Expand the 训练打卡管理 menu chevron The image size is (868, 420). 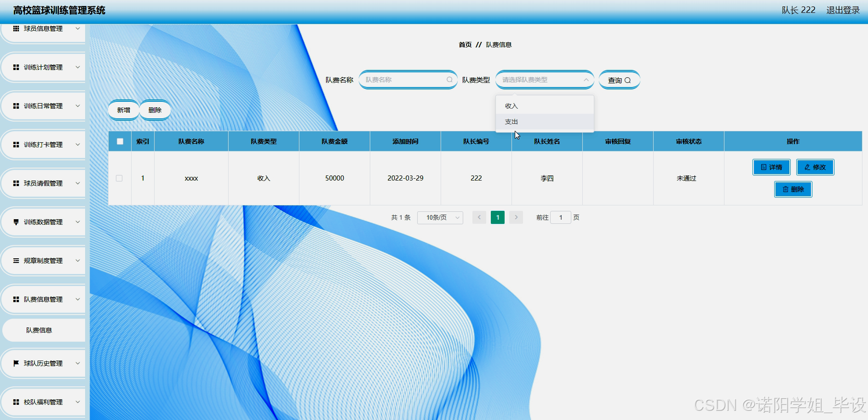[78, 145]
